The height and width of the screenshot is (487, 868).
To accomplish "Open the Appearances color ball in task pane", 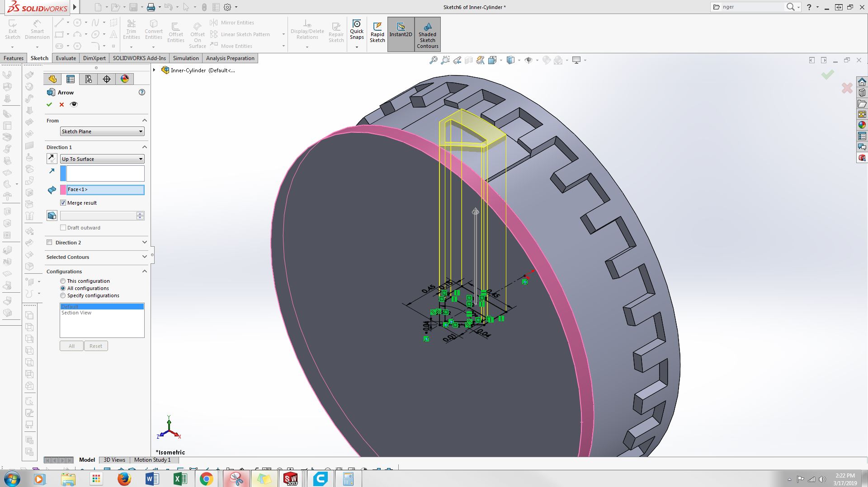I will (862, 125).
